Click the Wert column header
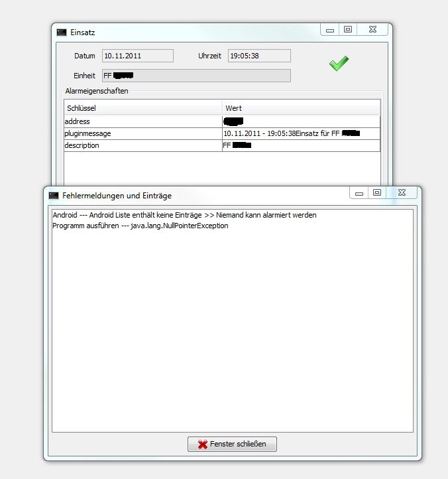Image resolution: width=448 pixels, height=479 pixels. [301, 108]
